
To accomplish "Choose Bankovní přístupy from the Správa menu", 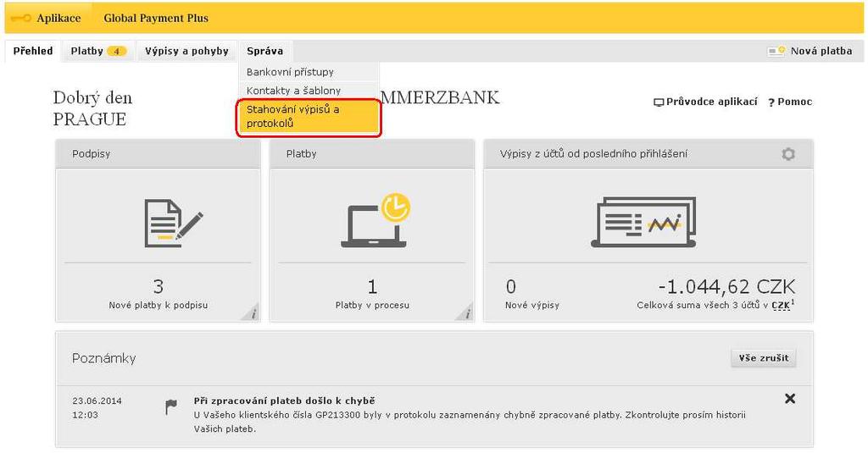I will [x=309, y=72].
